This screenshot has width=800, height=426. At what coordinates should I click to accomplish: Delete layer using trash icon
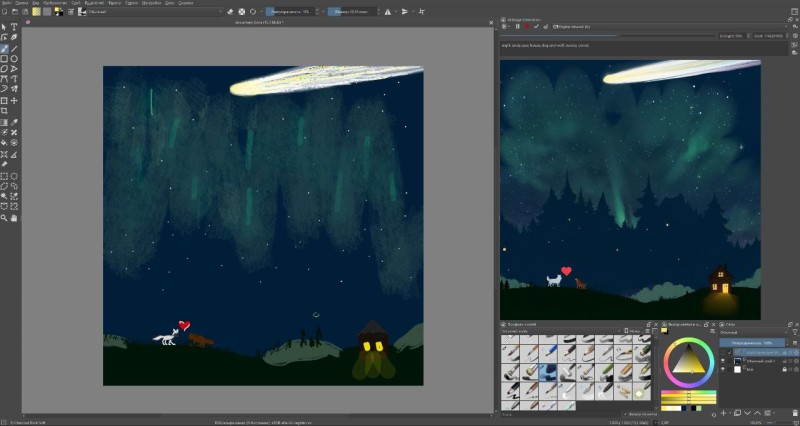(793, 410)
